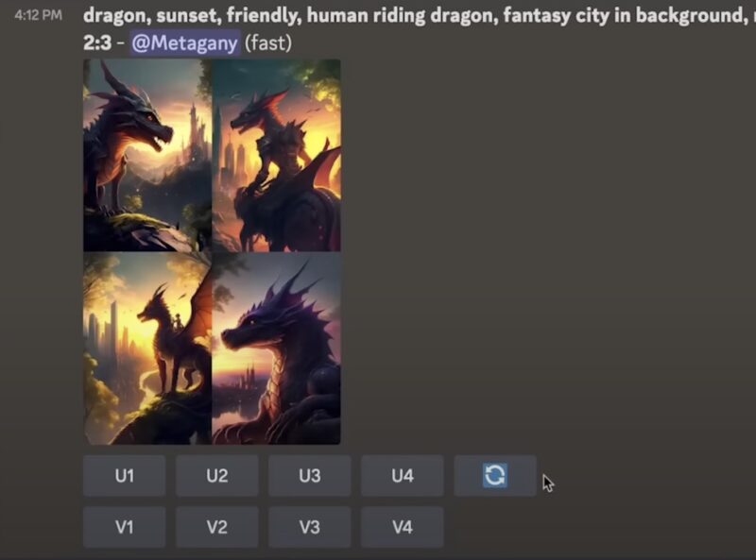Open the bottom-right purple dragon image
The width and height of the screenshot is (756, 560).
tap(276, 348)
